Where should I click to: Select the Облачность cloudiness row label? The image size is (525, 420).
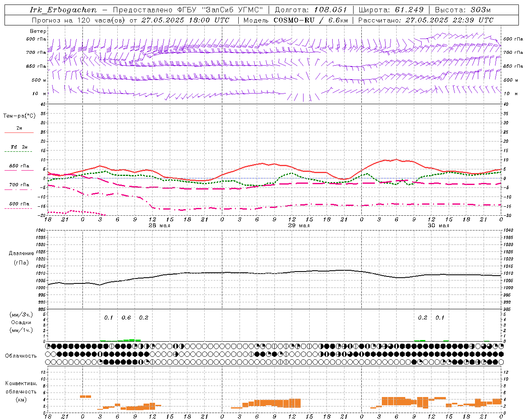point(21,356)
